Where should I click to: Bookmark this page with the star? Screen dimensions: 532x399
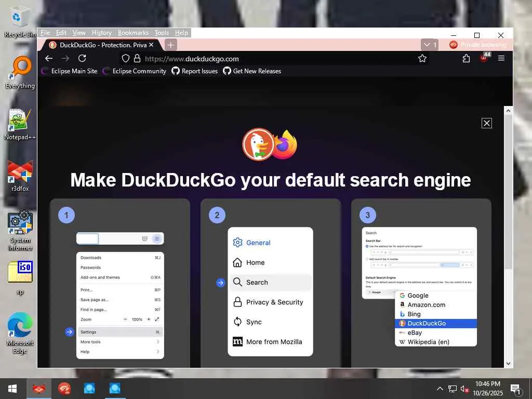coord(422,58)
